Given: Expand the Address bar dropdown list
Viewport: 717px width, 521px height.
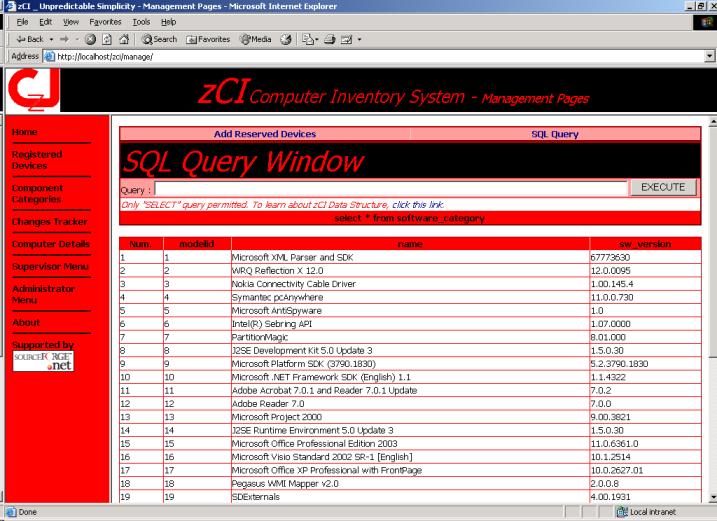Looking at the screenshot, I should [x=709, y=56].
